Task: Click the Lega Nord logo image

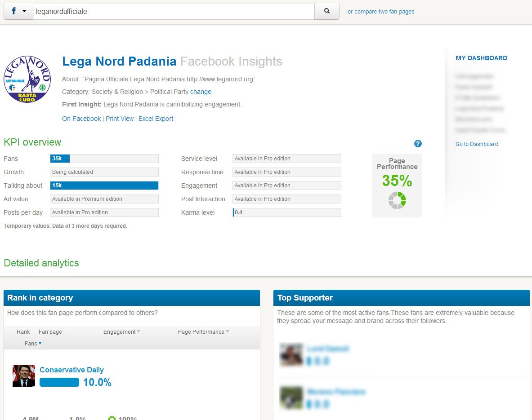Action: pos(27,80)
